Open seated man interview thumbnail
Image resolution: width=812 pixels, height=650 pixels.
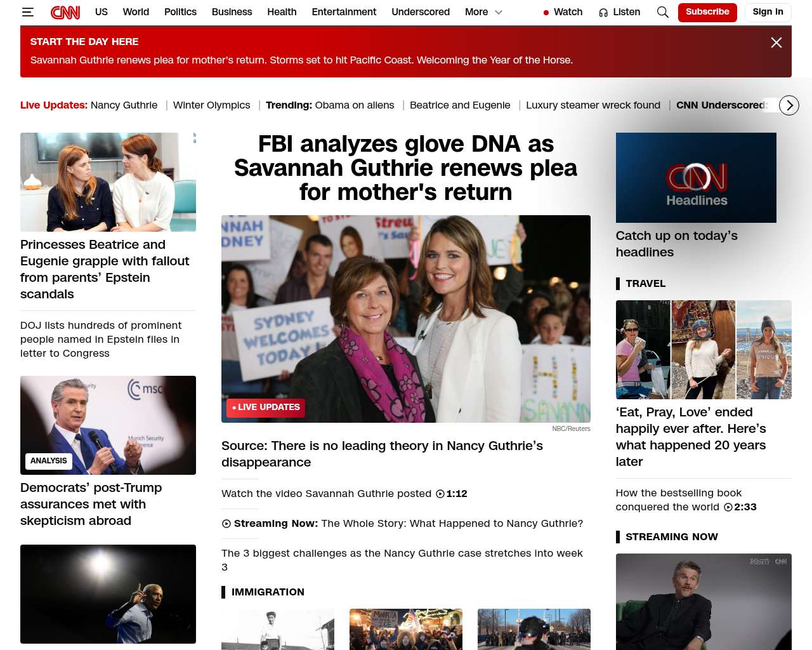704,602
